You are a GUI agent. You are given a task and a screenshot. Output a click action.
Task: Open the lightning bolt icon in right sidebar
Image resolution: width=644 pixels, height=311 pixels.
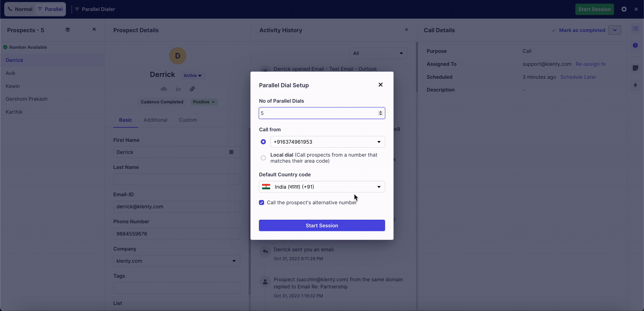pyautogui.click(x=635, y=85)
